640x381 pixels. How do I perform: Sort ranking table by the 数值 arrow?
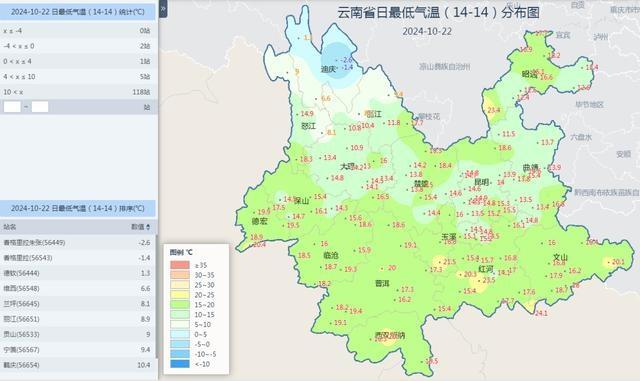pos(148,227)
